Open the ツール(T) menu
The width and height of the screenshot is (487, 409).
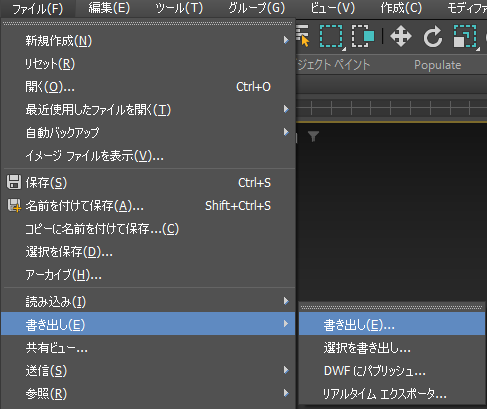[x=179, y=8]
